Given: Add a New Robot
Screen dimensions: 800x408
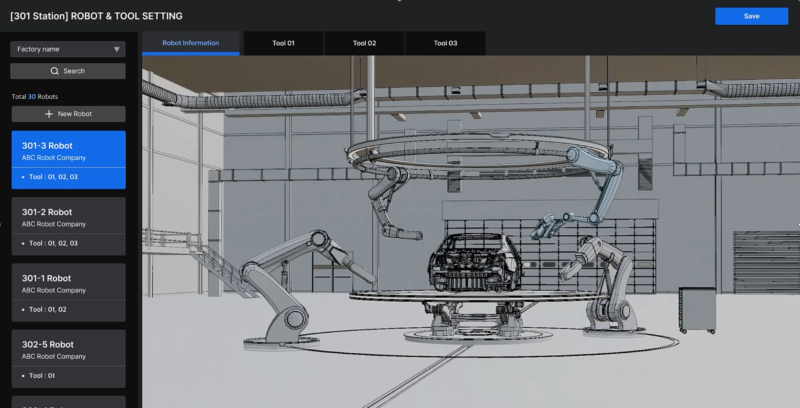Looking at the screenshot, I should tap(68, 114).
